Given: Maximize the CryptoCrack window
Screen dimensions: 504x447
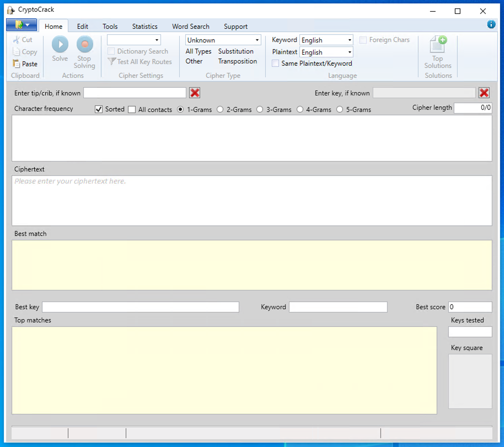Looking at the screenshot, I should pos(458,11).
